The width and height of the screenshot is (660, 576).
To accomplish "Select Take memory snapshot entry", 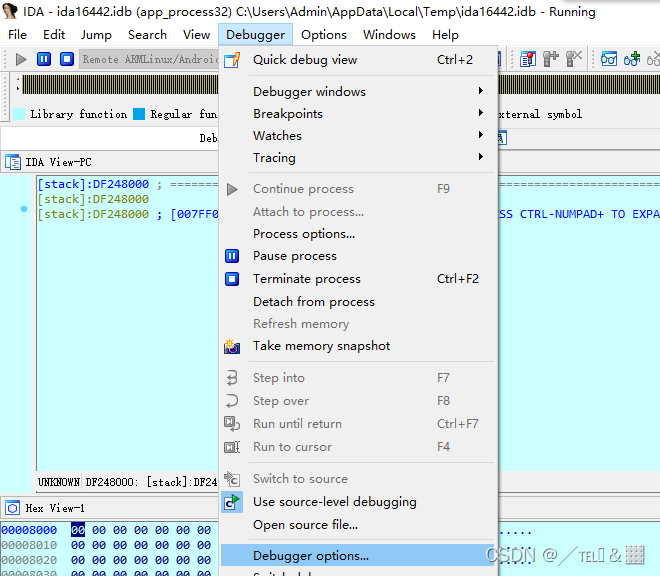I will [358, 346].
